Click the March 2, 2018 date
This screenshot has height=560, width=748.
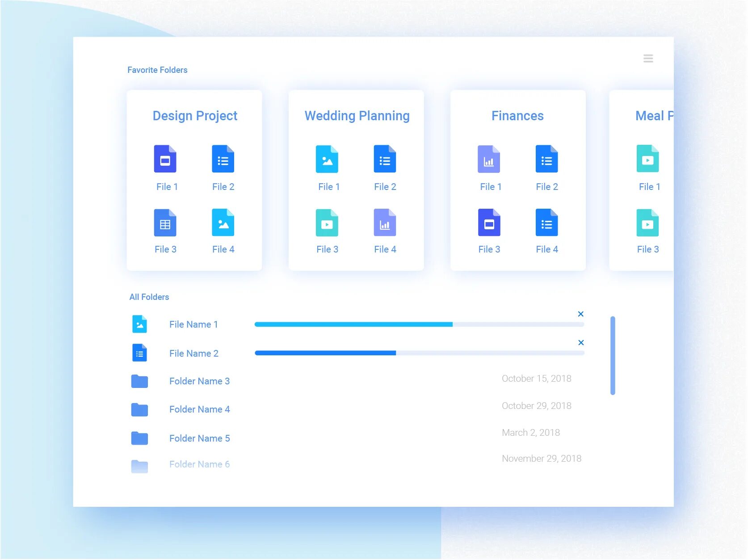coord(531,433)
